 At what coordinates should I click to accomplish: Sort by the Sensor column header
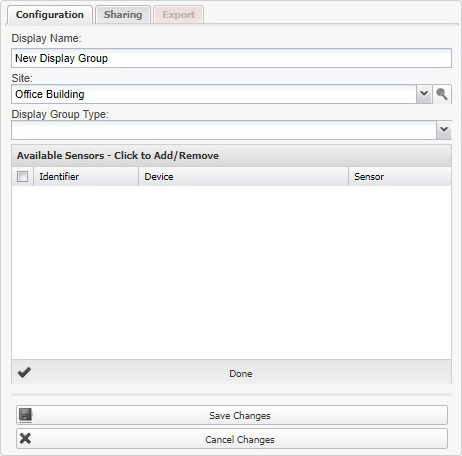(400, 176)
